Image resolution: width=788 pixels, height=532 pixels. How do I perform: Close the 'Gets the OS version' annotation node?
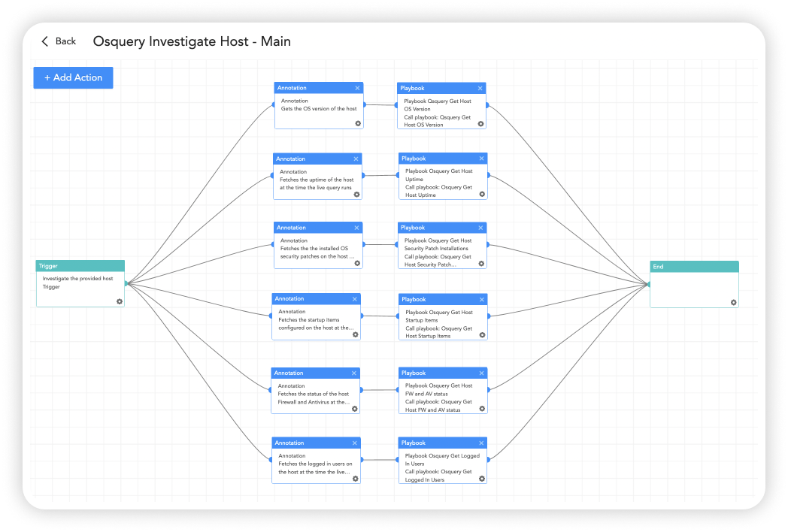pos(357,88)
